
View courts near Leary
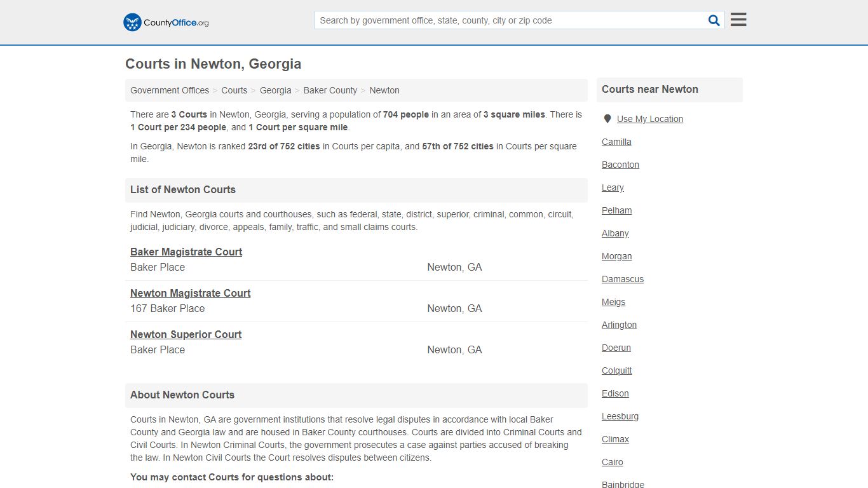coord(613,187)
